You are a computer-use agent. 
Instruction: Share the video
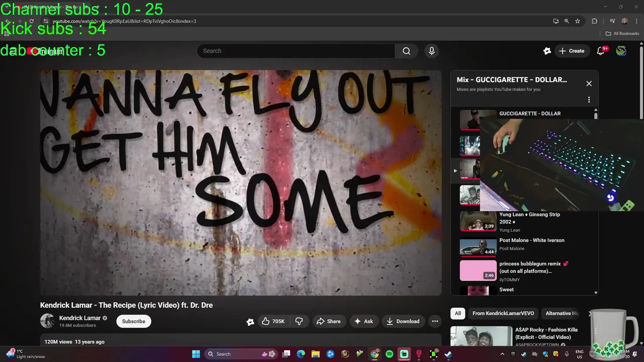coord(328,321)
